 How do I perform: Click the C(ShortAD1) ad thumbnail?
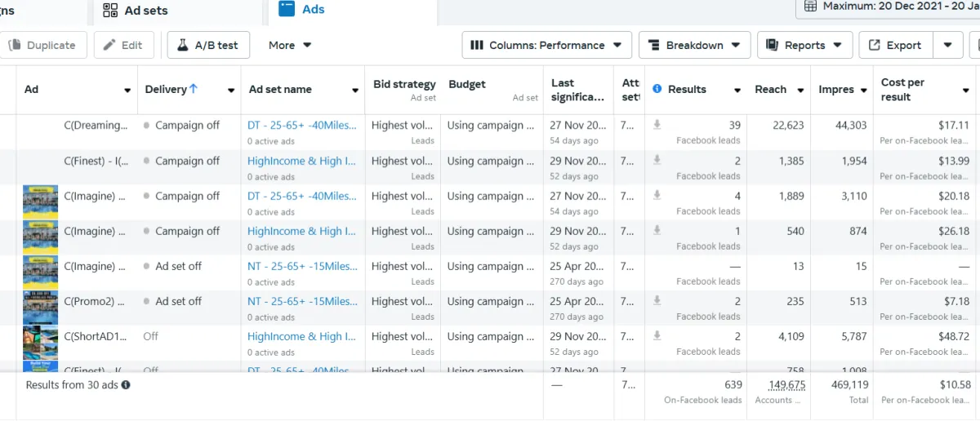[40, 343]
